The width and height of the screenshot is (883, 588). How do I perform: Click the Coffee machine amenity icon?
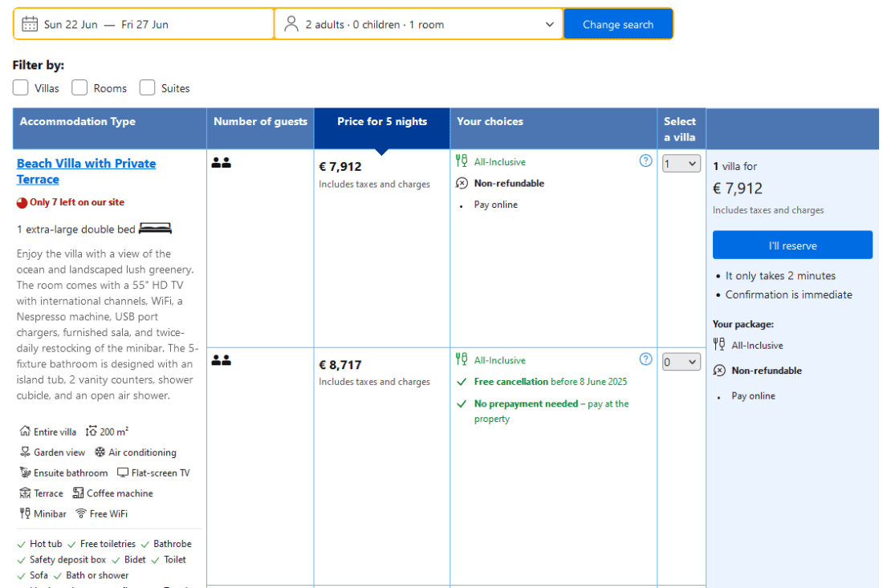pos(78,493)
